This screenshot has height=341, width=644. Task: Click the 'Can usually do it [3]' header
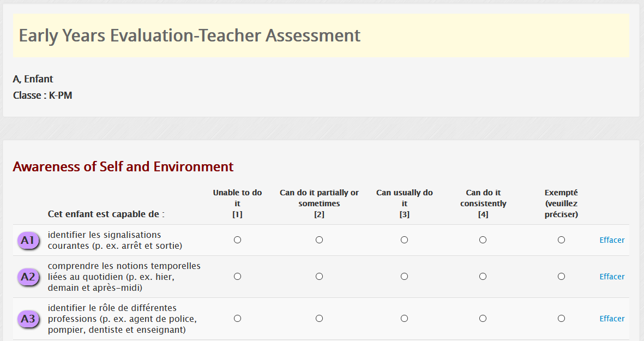click(x=405, y=204)
